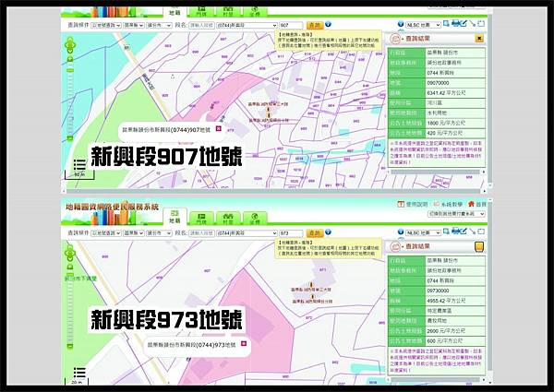Focus the land number field containing 973
The width and height of the screenshot is (554, 392).
(291, 233)
